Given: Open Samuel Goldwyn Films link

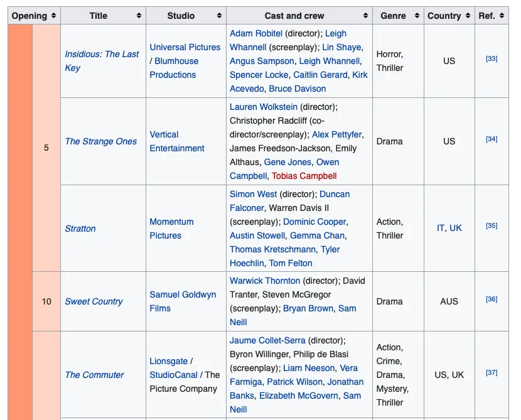Looking at the screenshot, I should click(183, 301).
